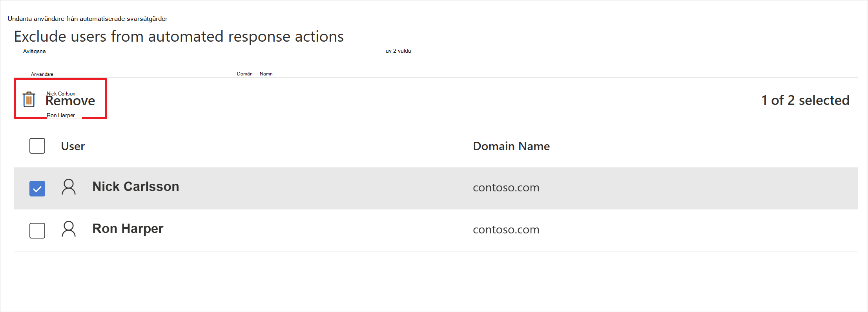Sort by the Domain Name column header

[x=511, y=146]
